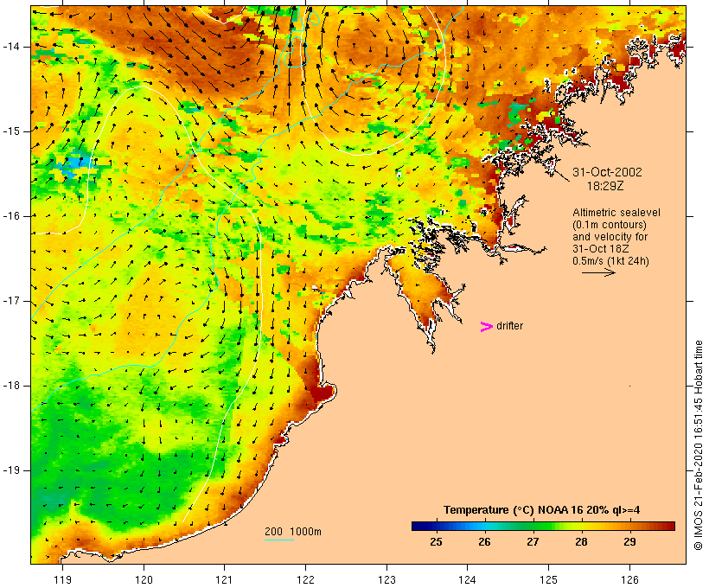Click latitude axis label '-19'
The width and height of the screenshot is (709, 588).
click(10, 470)
